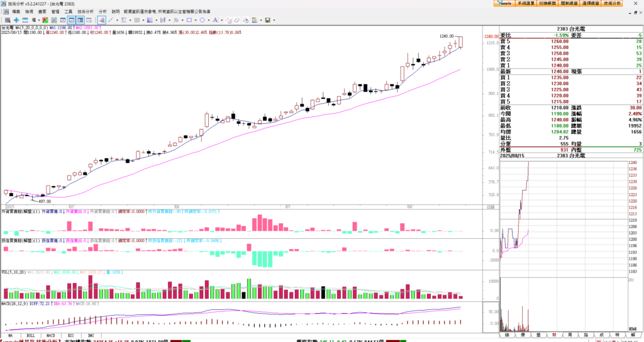644x342 pixels.
Task: Click the 外資買賣超 indicator panel label
Action: [x=21, y=212]
